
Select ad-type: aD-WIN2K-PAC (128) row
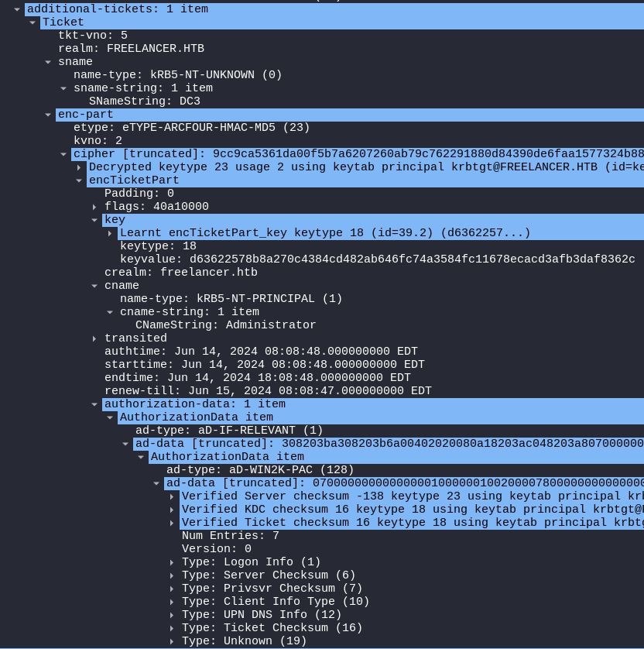(x=260, y=470)
